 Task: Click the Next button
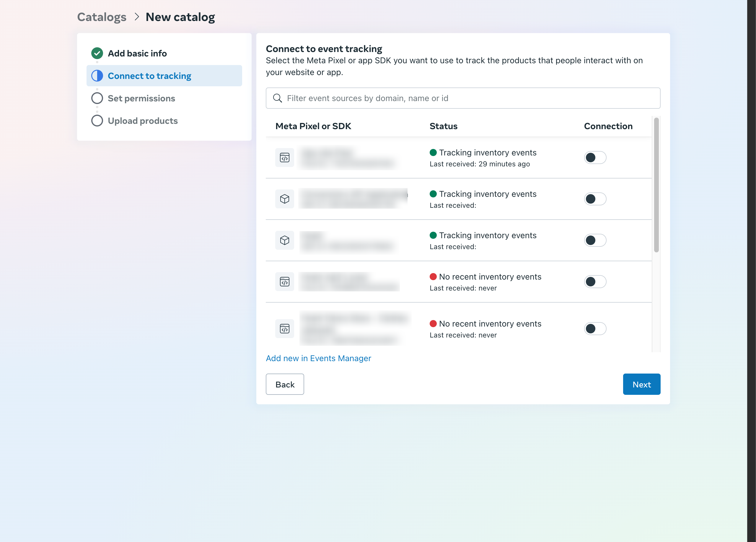point(642,384)
